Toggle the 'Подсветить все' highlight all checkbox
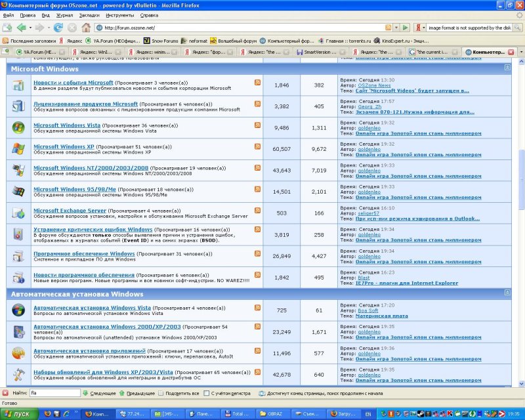The height and width of the screenshot is (420, 525). (x=161, y=392)
